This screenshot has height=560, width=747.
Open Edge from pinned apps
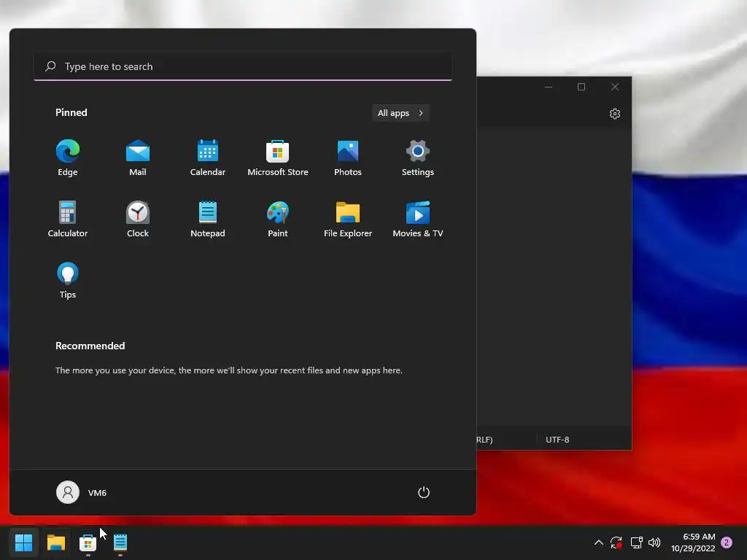point(68,158)
